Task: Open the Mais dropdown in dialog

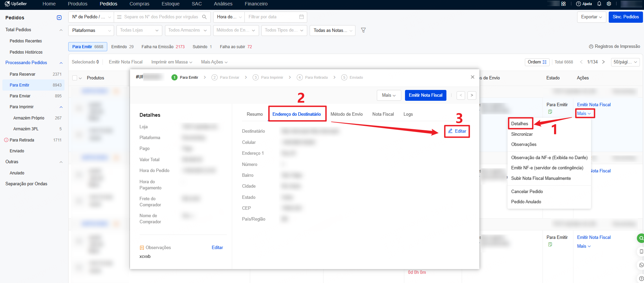Action: coord(389,95)
